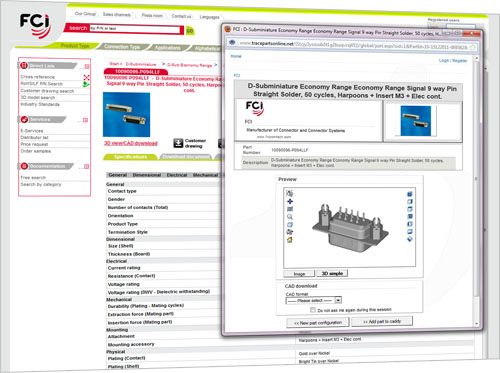Image resolution: width=500 pixels, height=373 pixels.
Task: Select the Specifications tab
Action: [x=130, y=157]
